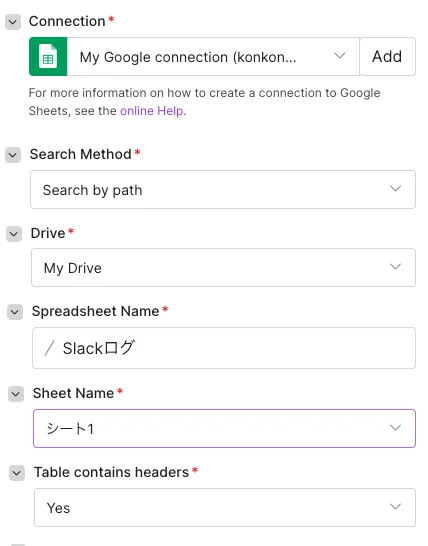Open the Yes headers dropdown

click(x=225, y=507)
